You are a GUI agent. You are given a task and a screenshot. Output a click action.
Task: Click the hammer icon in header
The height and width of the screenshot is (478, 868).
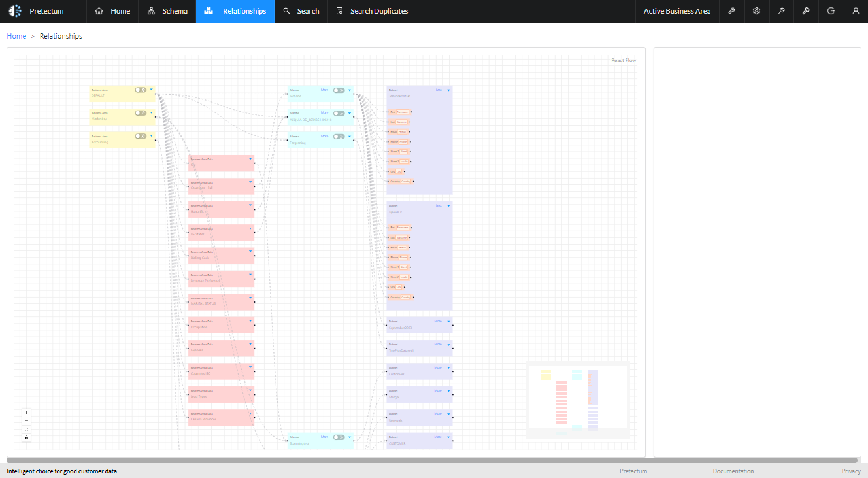pos(806,11)
